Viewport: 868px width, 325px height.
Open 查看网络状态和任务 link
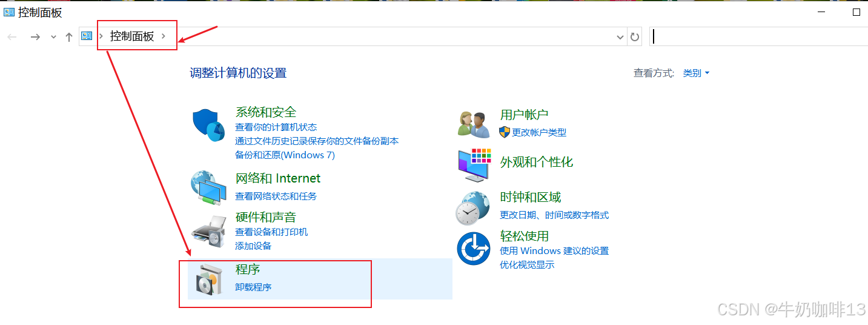point(276,196)
